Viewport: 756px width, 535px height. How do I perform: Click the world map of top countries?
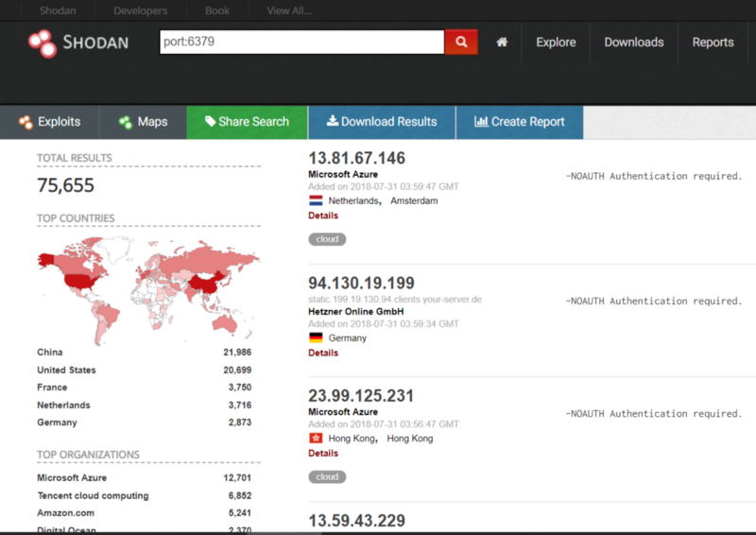pyautogui.click(x=148, y=290)
